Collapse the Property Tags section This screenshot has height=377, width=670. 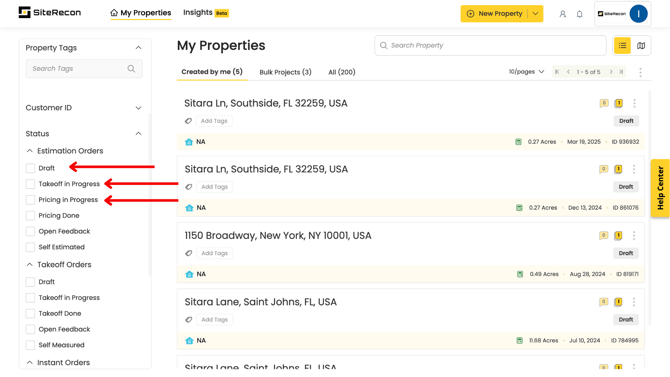[x=138, y=47]
